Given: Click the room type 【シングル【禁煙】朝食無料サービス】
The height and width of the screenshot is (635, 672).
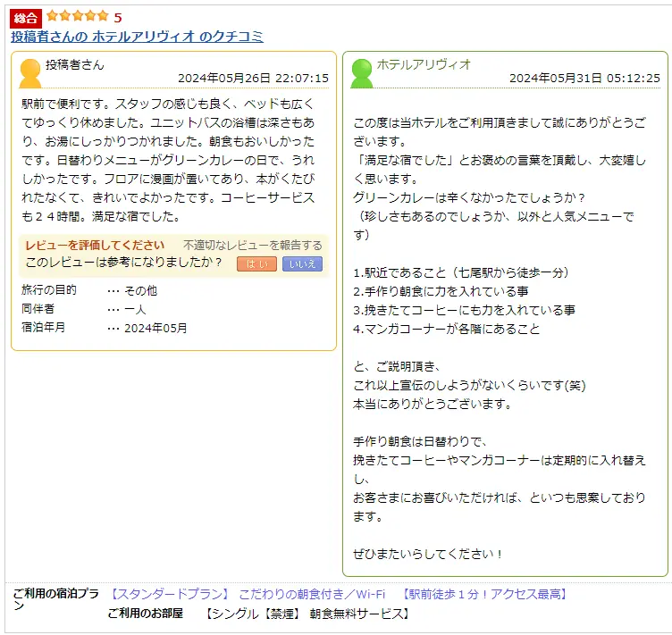Looking at the screenshot, I should point(307,614).
